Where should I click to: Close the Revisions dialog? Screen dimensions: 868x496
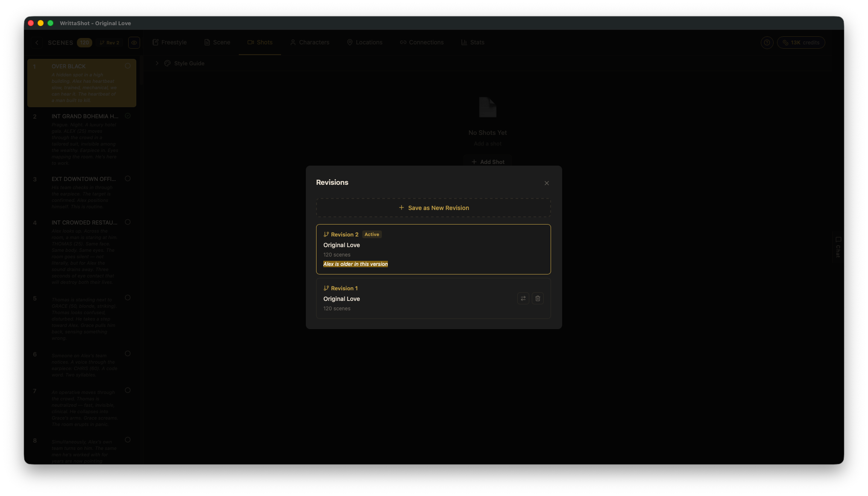click(546, 183)
